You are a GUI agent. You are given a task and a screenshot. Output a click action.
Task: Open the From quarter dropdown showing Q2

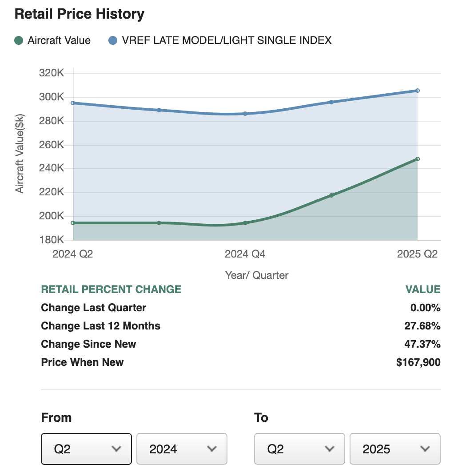[86, 449]
